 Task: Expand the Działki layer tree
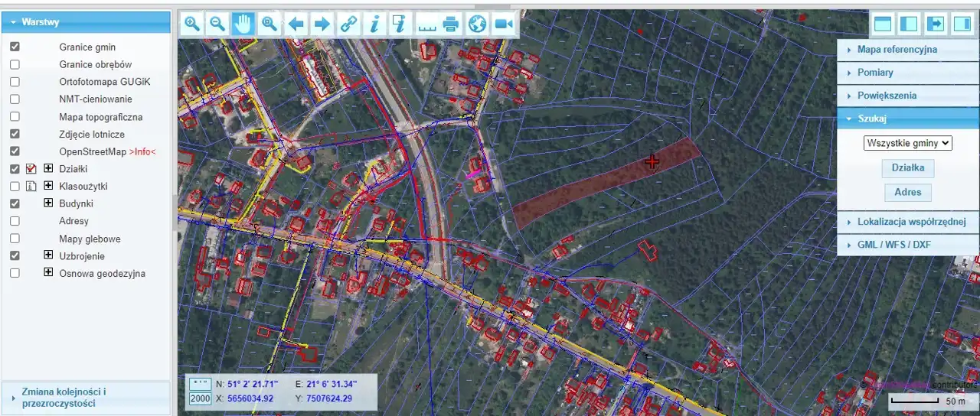click(x=48, y=168)
